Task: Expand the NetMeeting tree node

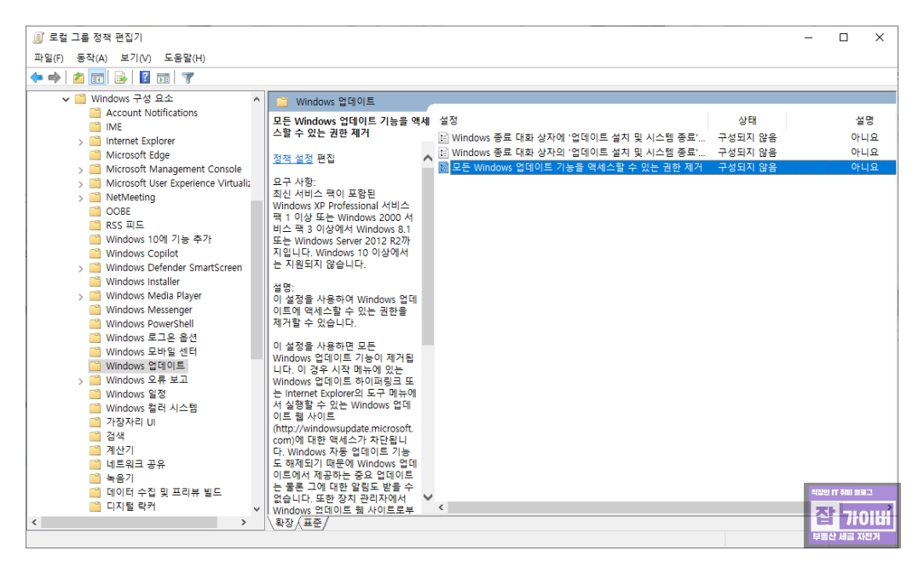Action: click(x=81, y=198)
